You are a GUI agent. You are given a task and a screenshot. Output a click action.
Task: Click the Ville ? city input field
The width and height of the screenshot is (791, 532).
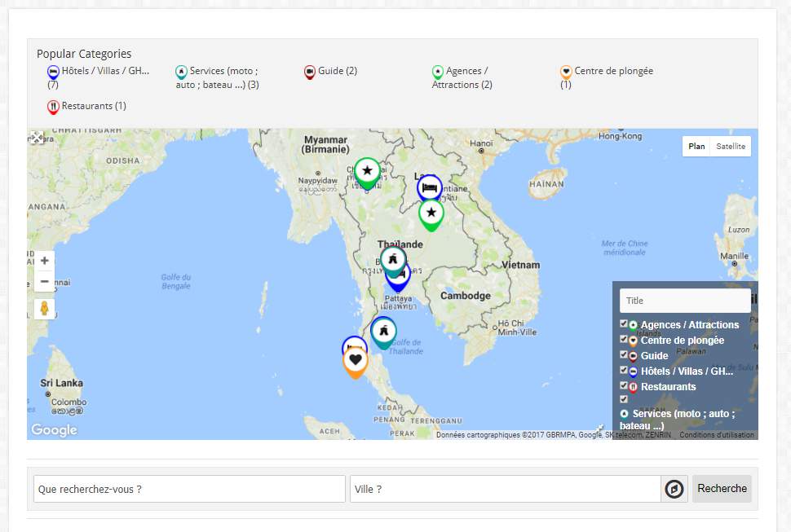(x=506, y=489)
